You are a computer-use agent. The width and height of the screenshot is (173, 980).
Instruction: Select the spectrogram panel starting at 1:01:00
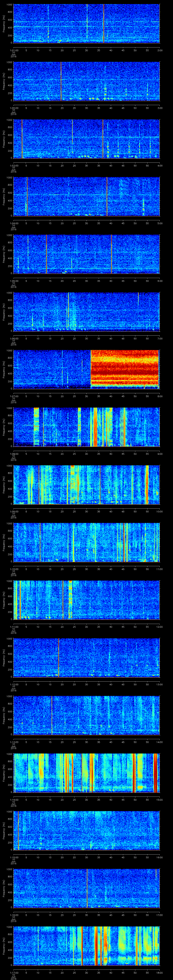87,24
